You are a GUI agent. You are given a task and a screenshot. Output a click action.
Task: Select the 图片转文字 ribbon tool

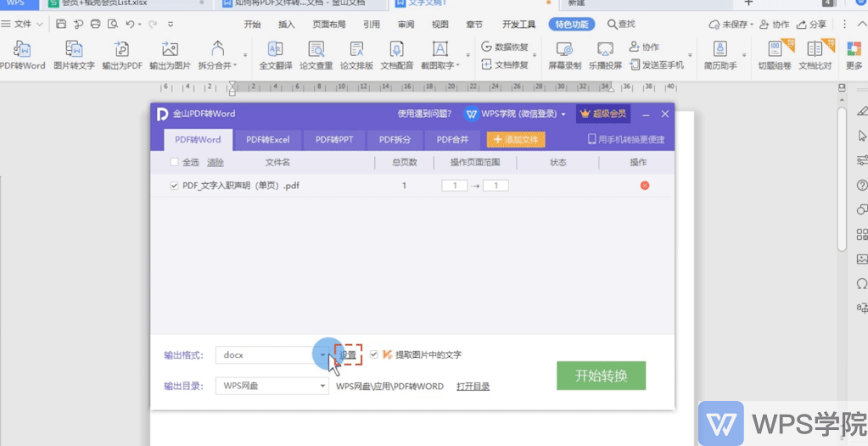pyautogui.click(x=74, y=55)
